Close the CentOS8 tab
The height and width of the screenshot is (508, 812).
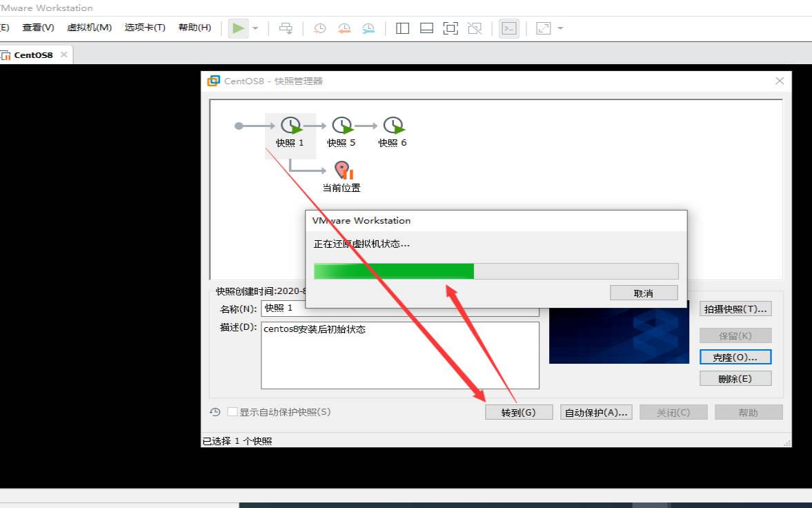(63, 55)
